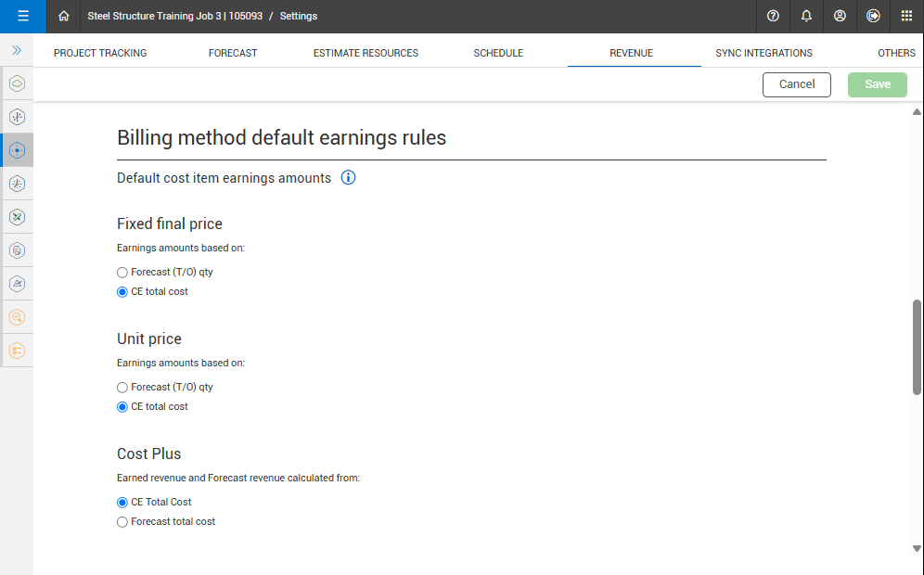Screen dimensions: 924x575
Task: Expand the left sidebar with double chevron
Action: [17, 50]
